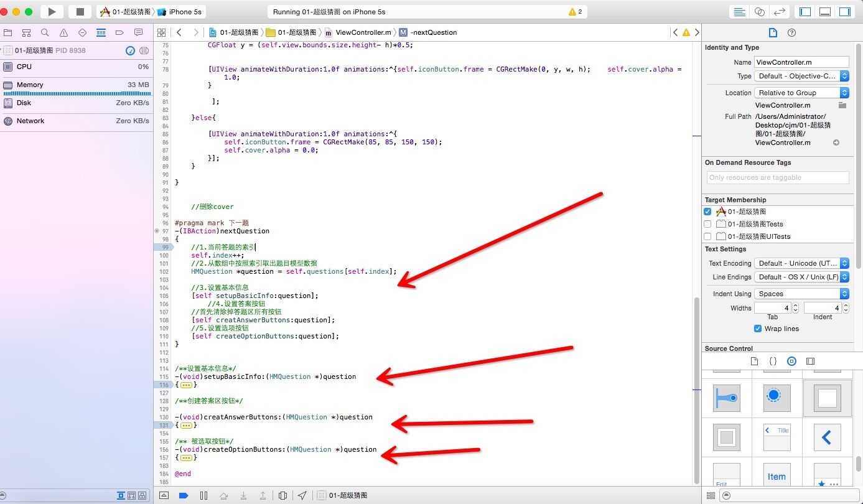Click ViewController.m in the jump bar
863x504 pixels.
[x=358, y=32]
